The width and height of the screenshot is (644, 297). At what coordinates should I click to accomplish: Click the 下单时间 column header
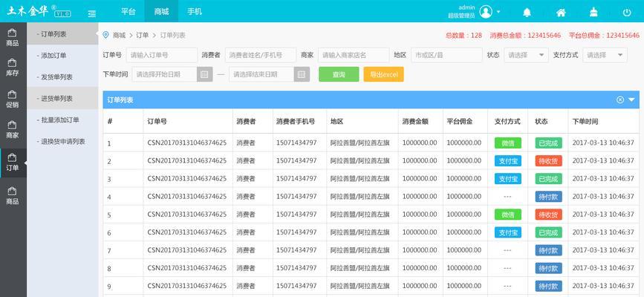click(x=585, y=121)
